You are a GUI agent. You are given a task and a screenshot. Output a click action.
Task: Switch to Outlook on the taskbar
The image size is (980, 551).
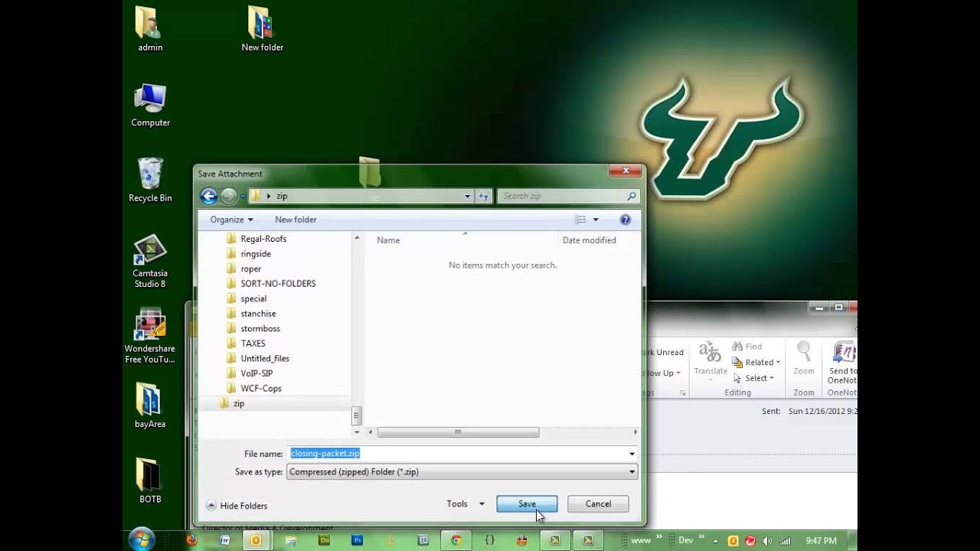(256, 540)
